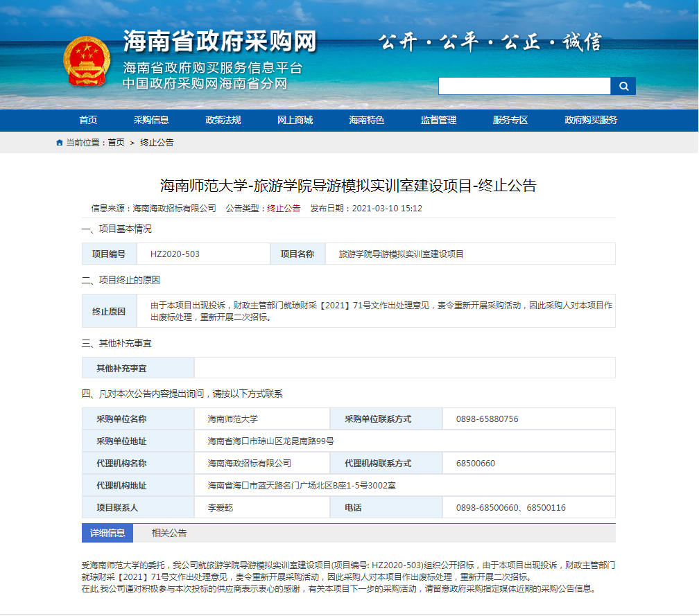This screenshot has height=616, width=699.
Task: Open the 监督管理 navigation menu
Action: click(438, 121)
